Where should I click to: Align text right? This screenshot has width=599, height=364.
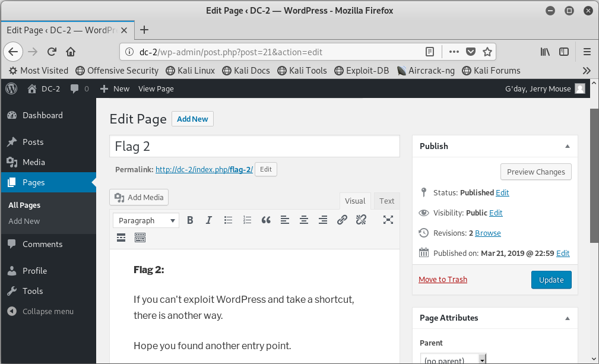323,220
